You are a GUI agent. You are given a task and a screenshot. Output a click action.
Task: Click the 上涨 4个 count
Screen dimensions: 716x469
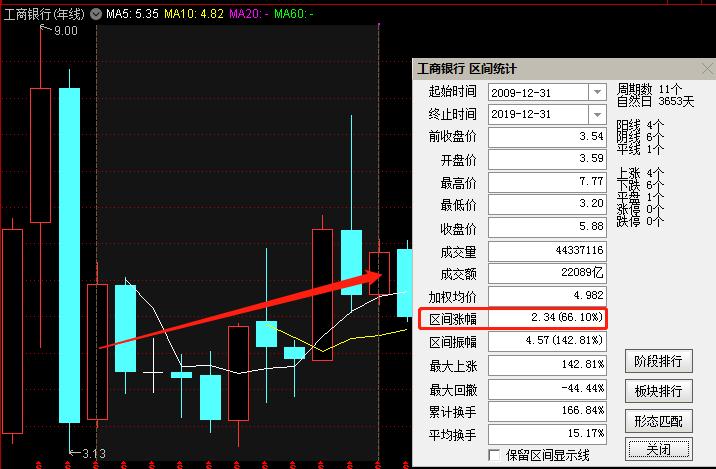[x=640, y=173]
